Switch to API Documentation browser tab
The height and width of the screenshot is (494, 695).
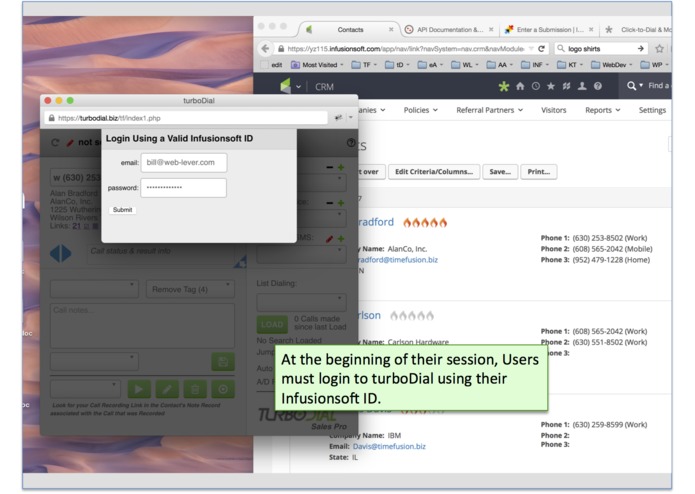point(450,30)
